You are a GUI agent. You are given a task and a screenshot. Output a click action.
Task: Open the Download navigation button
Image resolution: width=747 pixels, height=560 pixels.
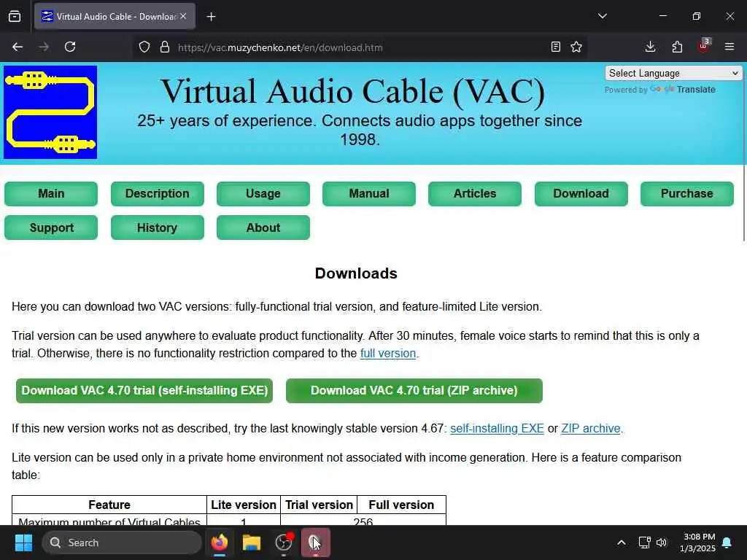click(581, 194)
